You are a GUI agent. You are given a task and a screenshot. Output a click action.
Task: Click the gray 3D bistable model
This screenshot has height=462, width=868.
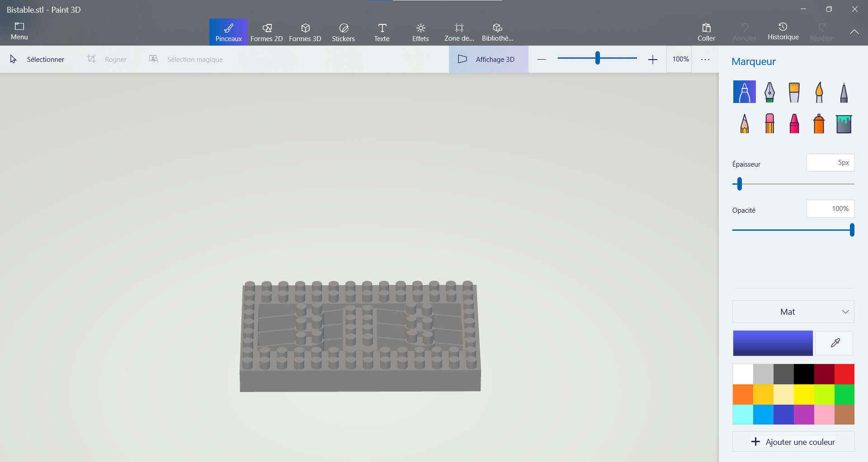(x=360, y=336)
